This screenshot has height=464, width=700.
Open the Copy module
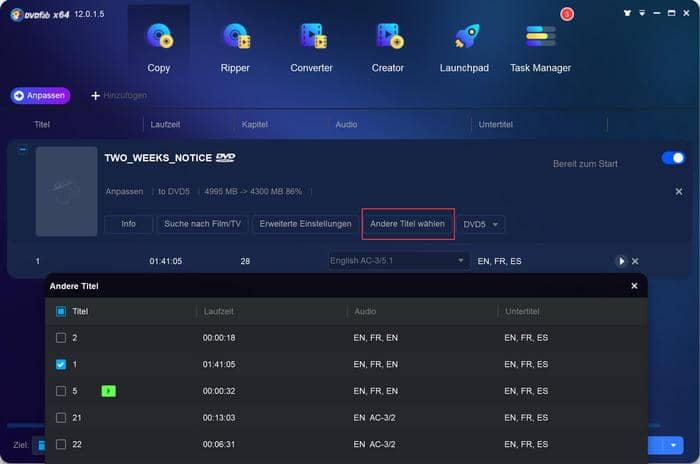tap(158, 48)
